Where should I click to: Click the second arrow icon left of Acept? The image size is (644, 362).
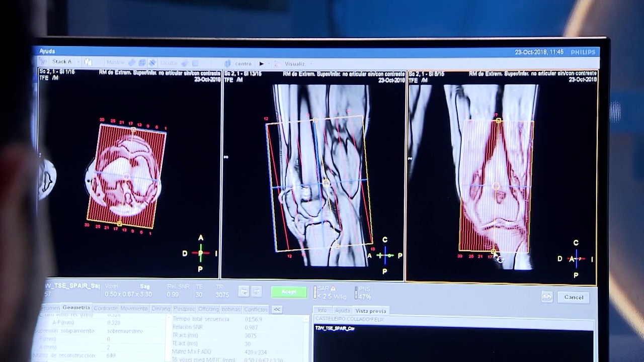(257, 291)
